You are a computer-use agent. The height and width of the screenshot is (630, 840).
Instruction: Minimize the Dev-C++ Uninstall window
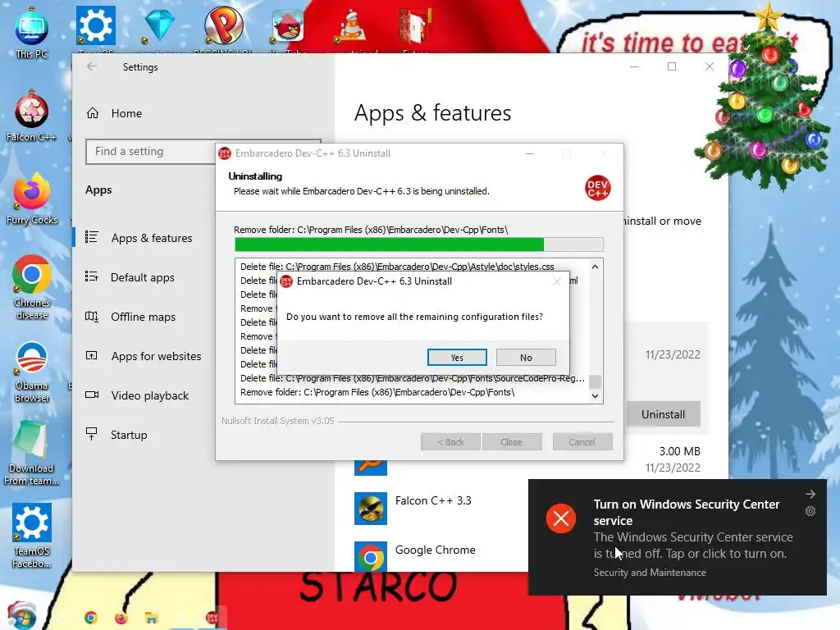(x=530, y=153)
